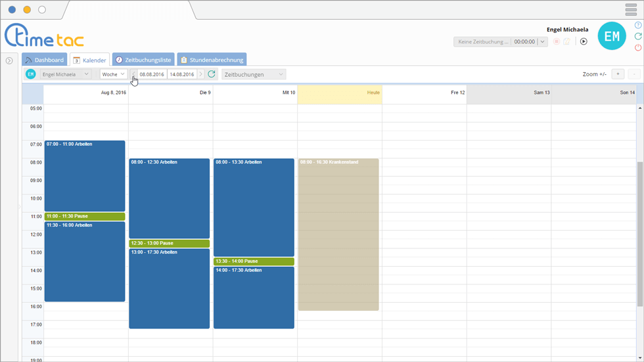Click the edit note icon beside stop
The width and height of the screenshot is (644, 362).
566,41
